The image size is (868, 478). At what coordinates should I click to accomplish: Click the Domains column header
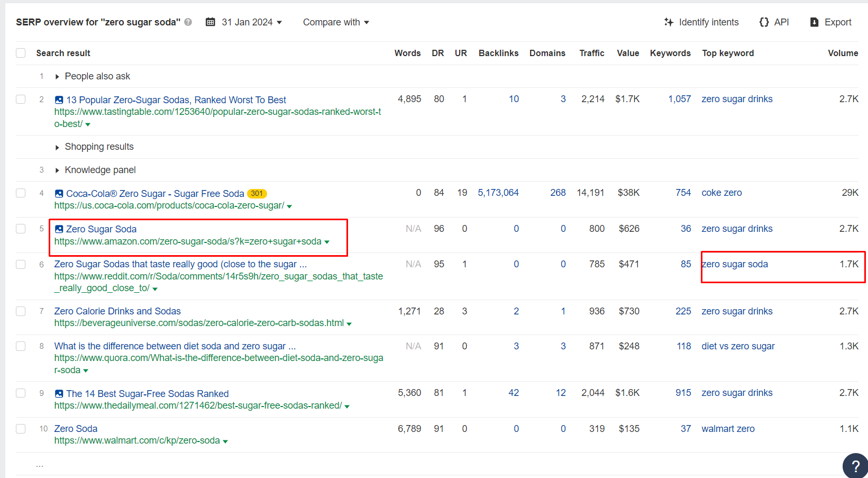[x=547, y=53]
